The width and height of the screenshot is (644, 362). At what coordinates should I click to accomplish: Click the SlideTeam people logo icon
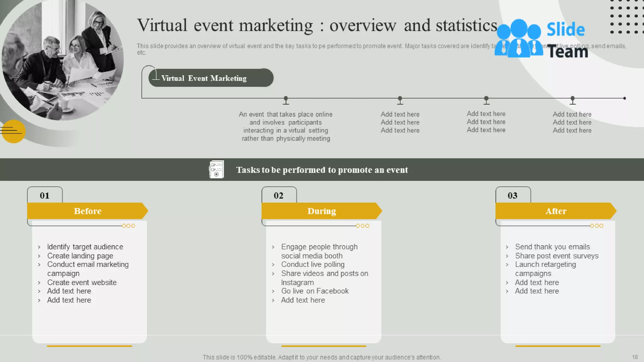tap(519, 38)
